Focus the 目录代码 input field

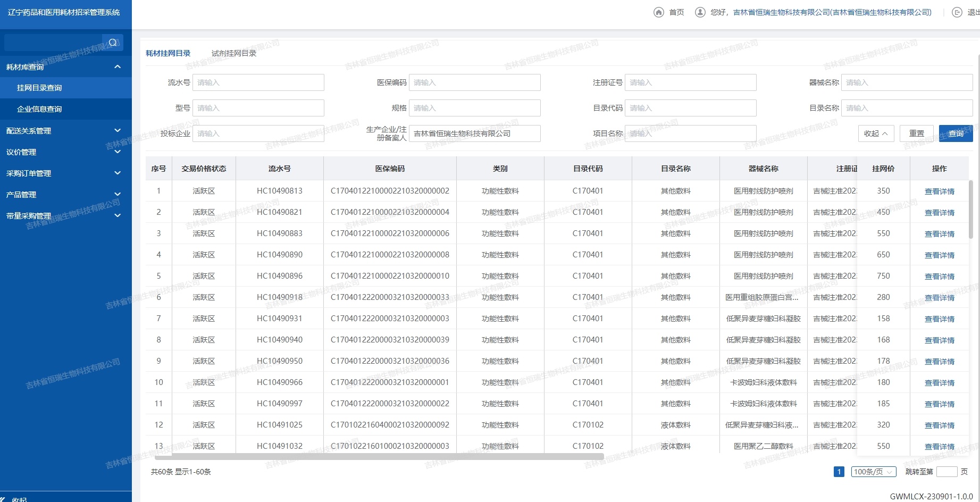(x=690, y=108)
